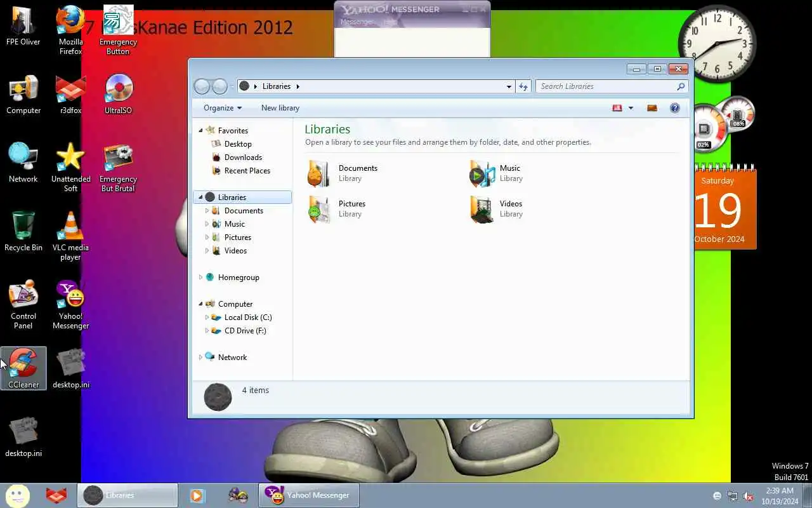Select the r3dfox desktop icon
The width and height of the screenshot is (812, 508).
(70, 95)
